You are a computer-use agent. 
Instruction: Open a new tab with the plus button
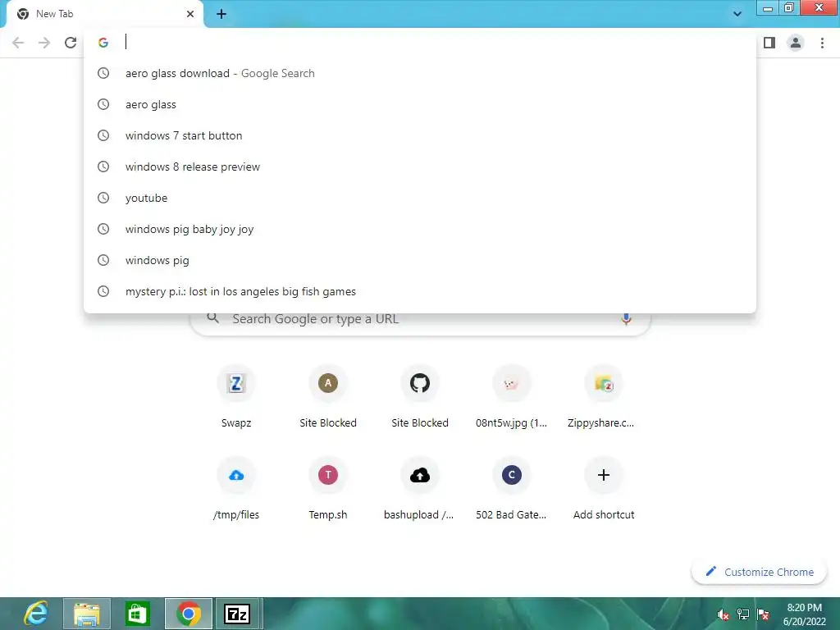(221, 14)
